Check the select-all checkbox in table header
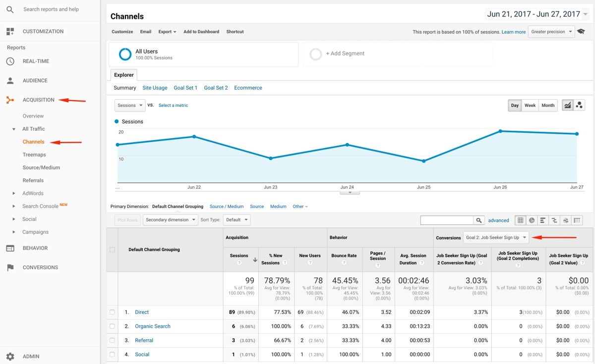 tap(112, 250)
